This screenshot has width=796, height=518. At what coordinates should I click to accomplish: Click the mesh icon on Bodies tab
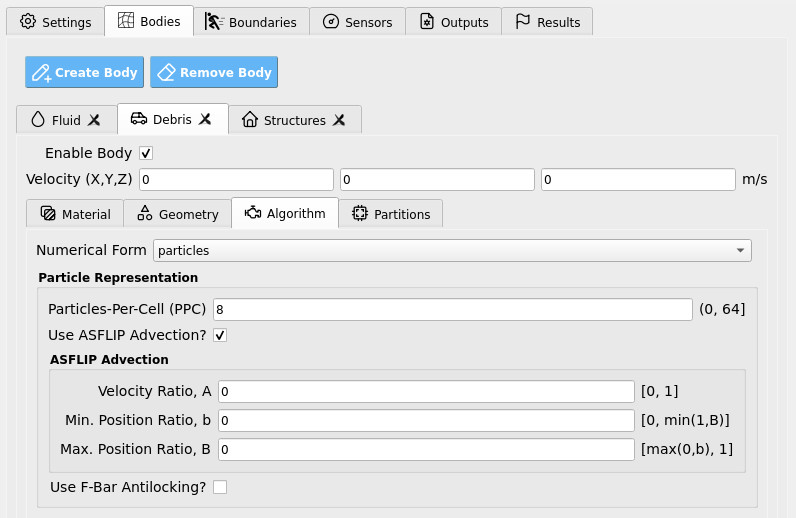pyautogui.click(x=126, y=20)
